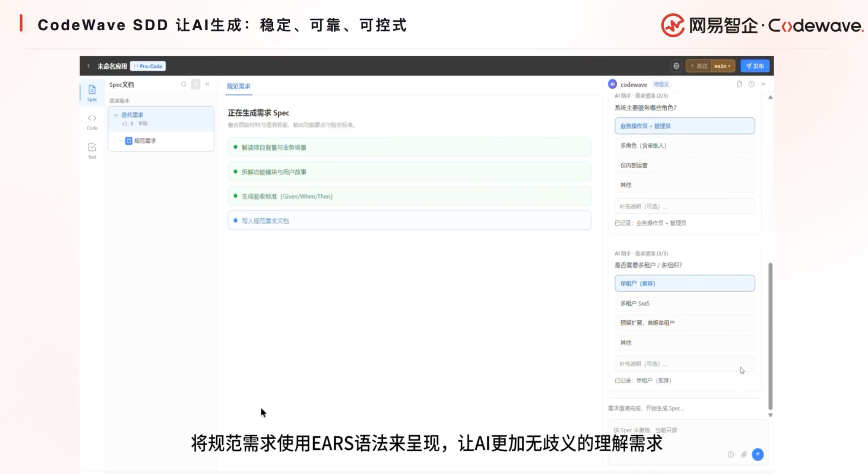The image size is (868, 474).
Task: Select role option 业务操作员 + 管理员
Action: pos(684,126)
